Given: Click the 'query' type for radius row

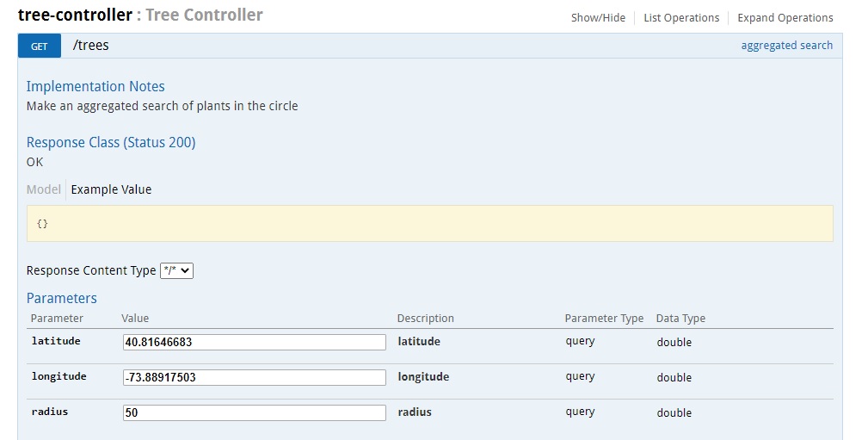Looking at the screenshot, I should [580, 412].
